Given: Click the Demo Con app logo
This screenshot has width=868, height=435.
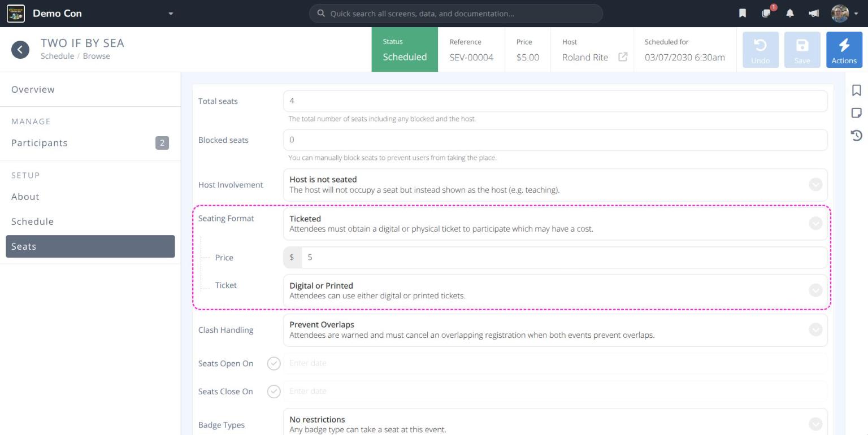Looking at the screenshot, I should point(16,14).
